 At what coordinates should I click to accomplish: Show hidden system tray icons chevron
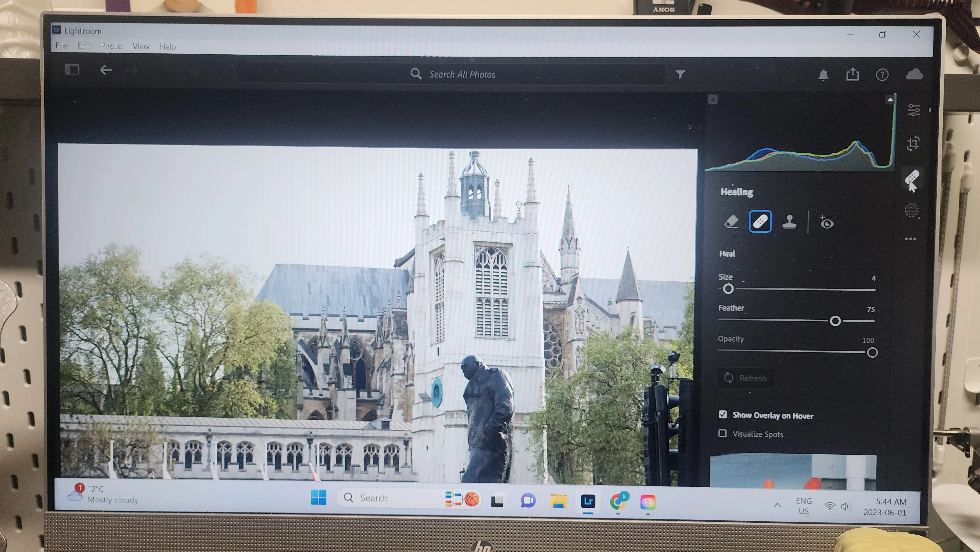777,505
